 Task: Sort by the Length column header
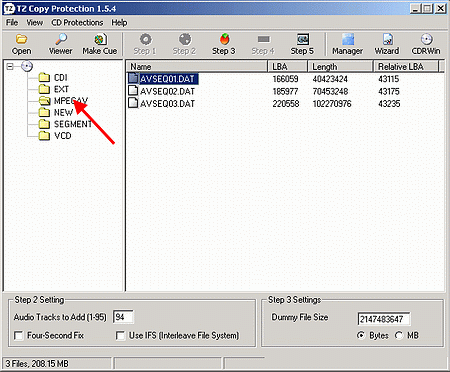[340, 67]
